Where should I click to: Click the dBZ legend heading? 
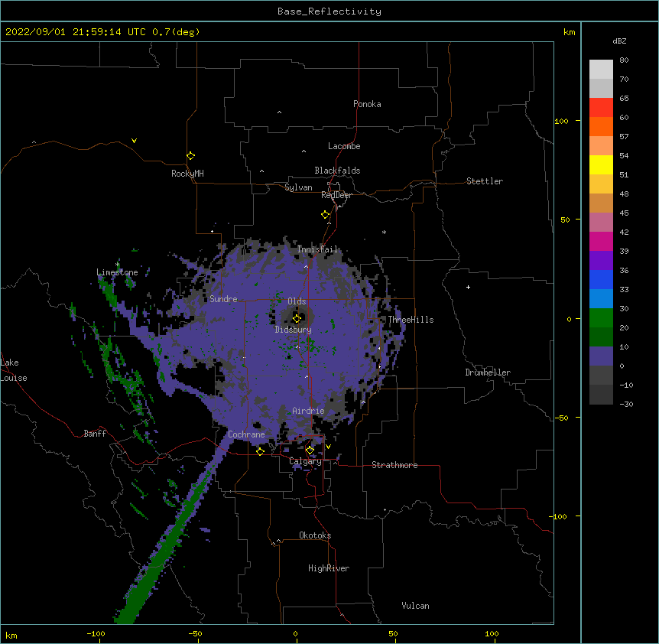point(619,41)
